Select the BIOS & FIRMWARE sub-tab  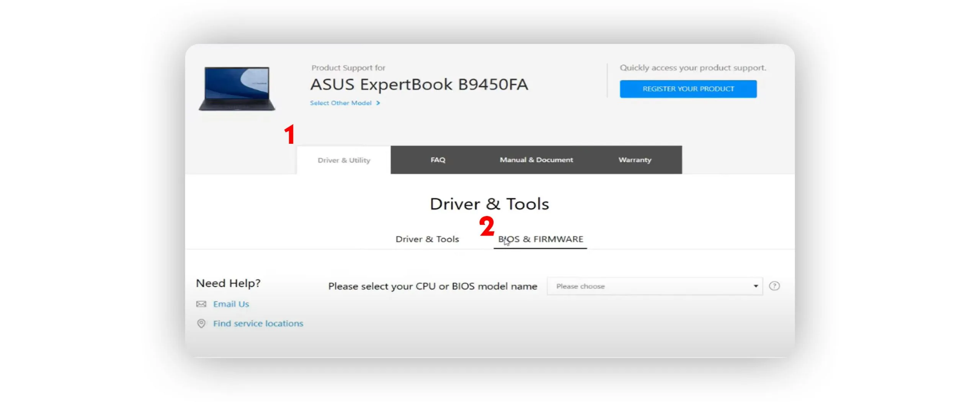pos(540,239)
